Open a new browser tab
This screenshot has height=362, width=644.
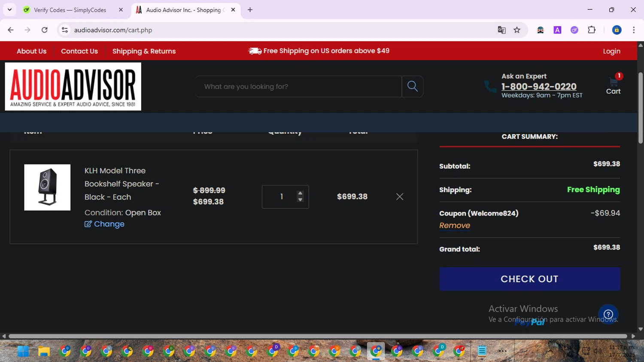[250, 10]
